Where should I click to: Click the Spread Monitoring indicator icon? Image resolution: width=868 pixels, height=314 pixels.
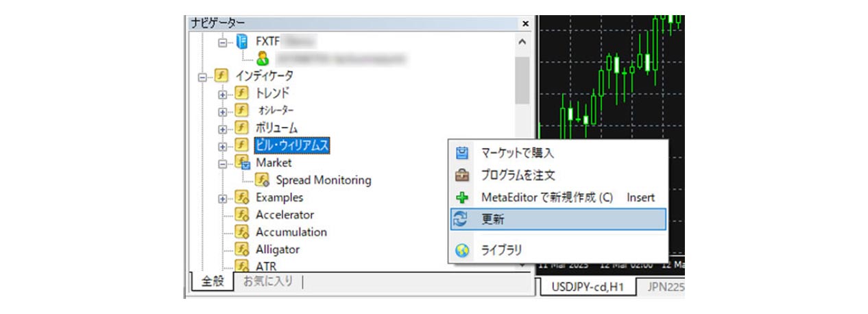coord(262,180)
